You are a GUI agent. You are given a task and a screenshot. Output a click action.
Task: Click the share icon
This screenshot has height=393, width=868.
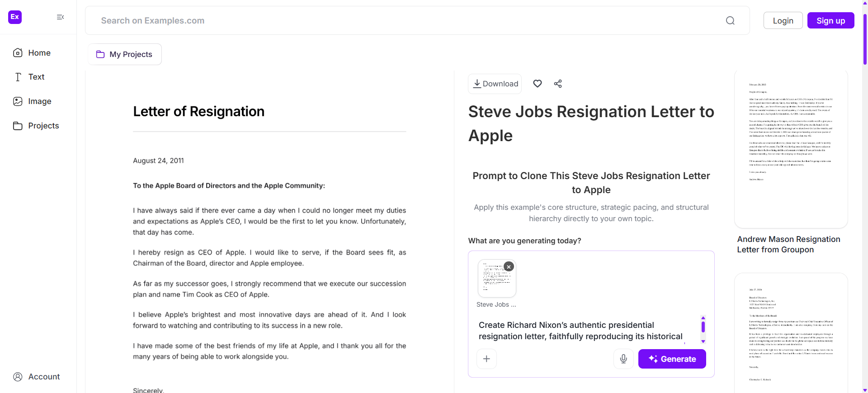558,84
